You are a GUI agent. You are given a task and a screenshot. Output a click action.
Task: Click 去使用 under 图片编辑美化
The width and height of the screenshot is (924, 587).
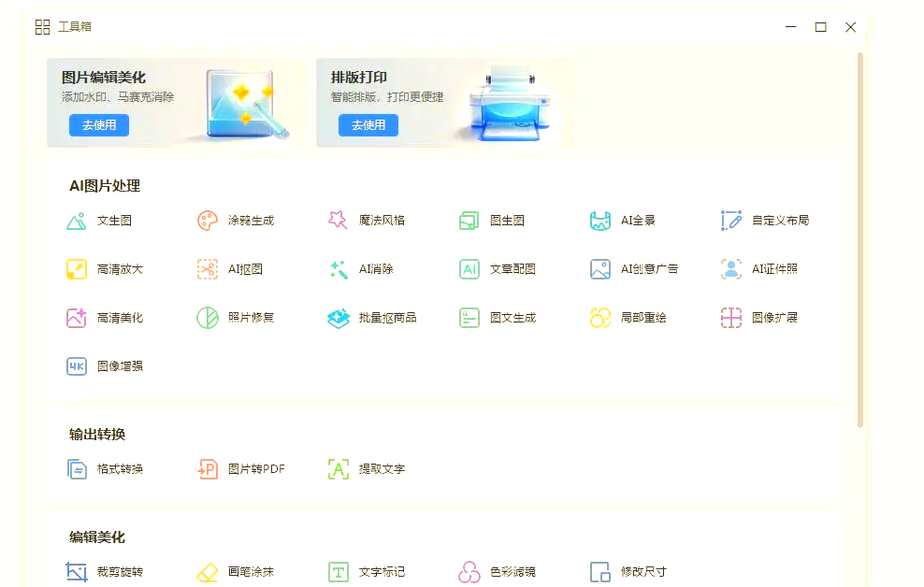tap(99, 125)
